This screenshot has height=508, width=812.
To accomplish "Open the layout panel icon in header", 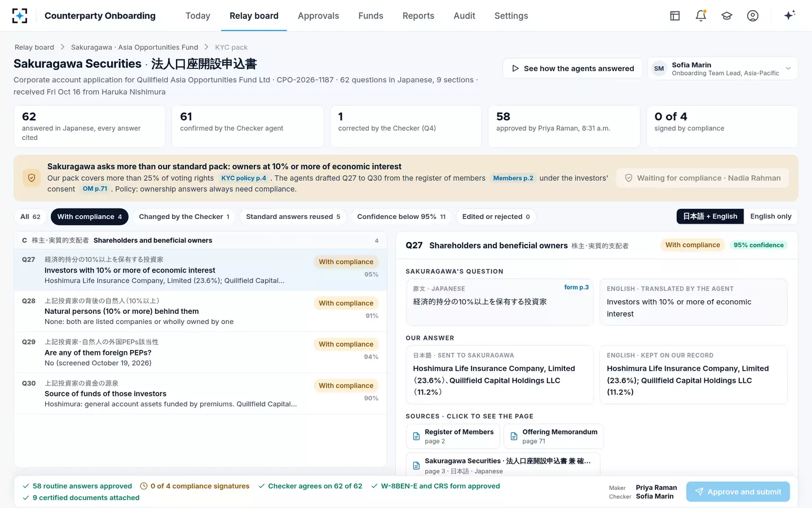I will (675, 16).
